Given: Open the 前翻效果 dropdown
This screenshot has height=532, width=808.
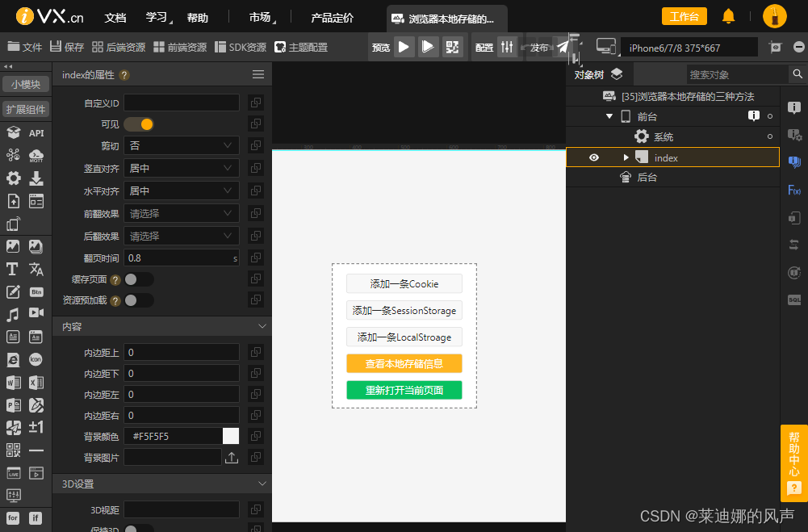Looking at the screenshot, I should click(182, 213).
